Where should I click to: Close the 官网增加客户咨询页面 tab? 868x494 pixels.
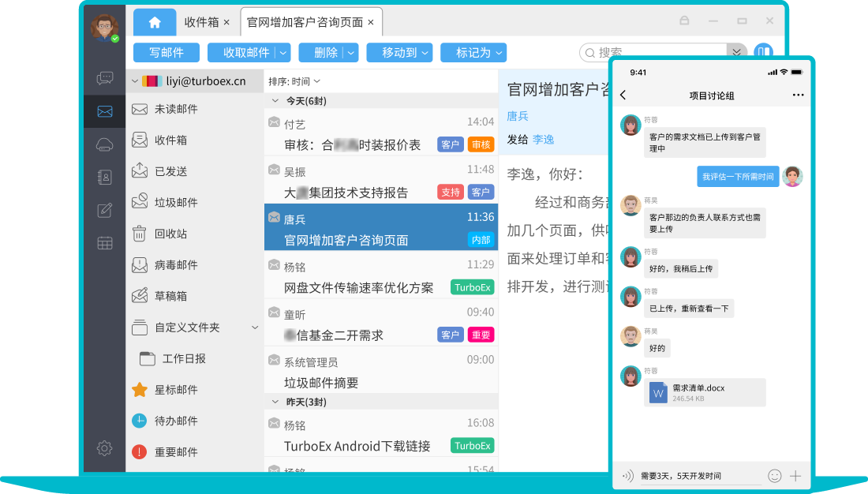pyautogui.click(x=371, y=22)
